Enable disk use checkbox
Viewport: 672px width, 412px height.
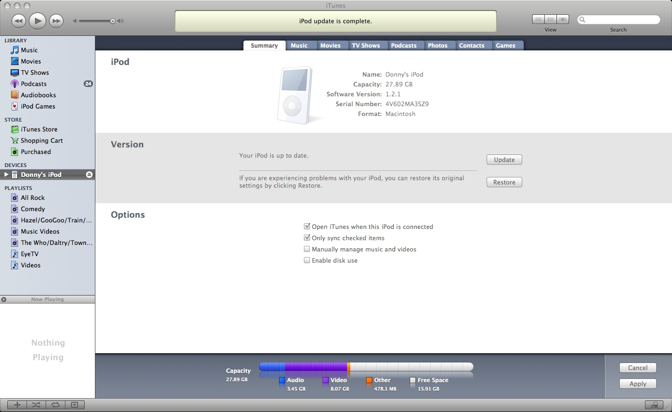307,260
